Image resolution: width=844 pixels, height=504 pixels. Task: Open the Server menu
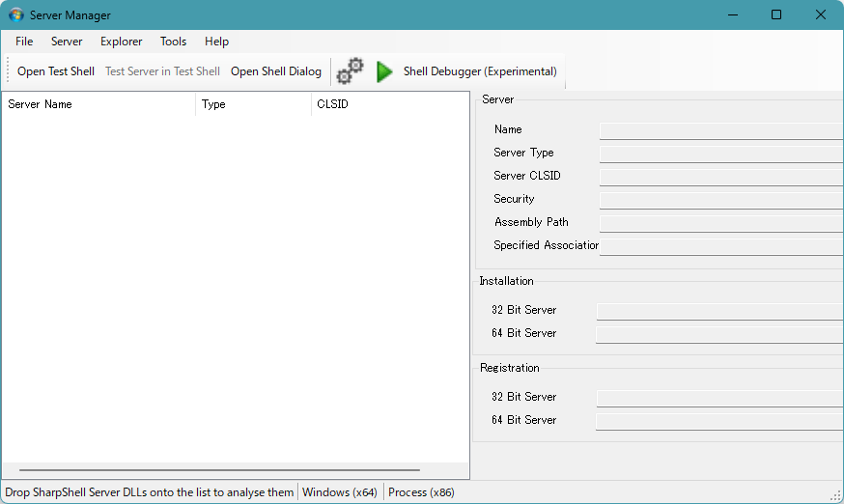point(67,42)
